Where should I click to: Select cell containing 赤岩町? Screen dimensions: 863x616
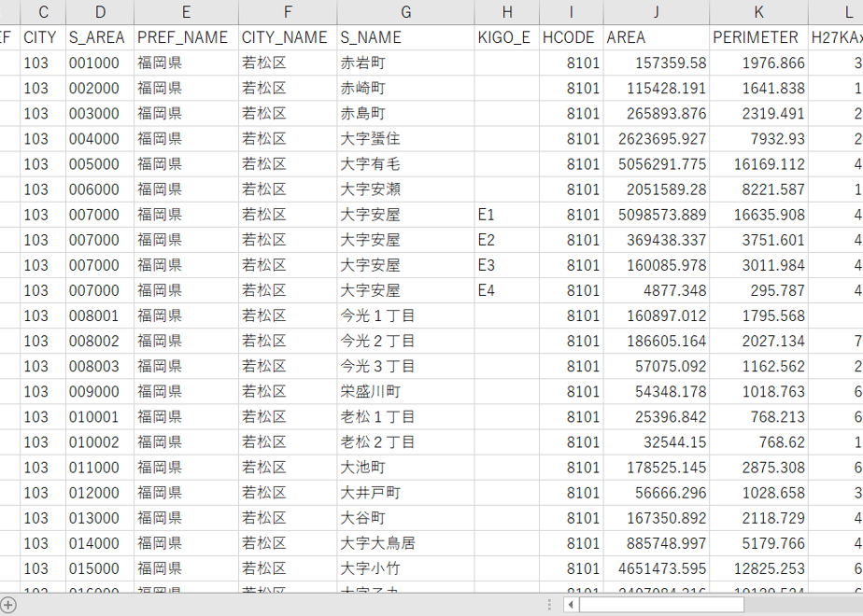click(x=405, y=63)
